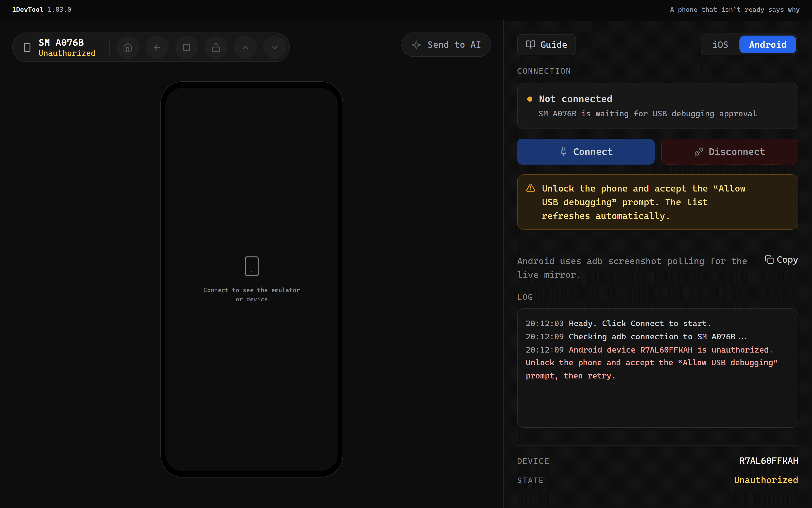Click log line 'Checking adb connection to SM A076B'
Image resolution: width=812 pixels, height=508 pixels.
pyautogui.click(x=658, y=337)
